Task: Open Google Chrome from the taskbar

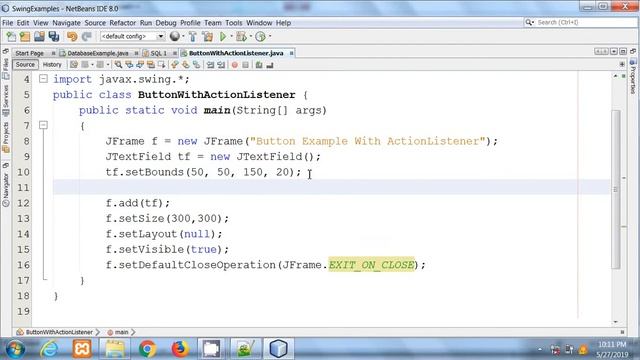Action: pyautogui.click(x=147, y=349)
